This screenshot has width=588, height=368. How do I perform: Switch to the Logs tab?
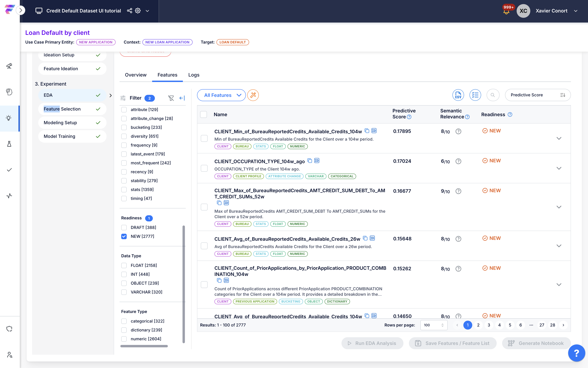point(194,75)
